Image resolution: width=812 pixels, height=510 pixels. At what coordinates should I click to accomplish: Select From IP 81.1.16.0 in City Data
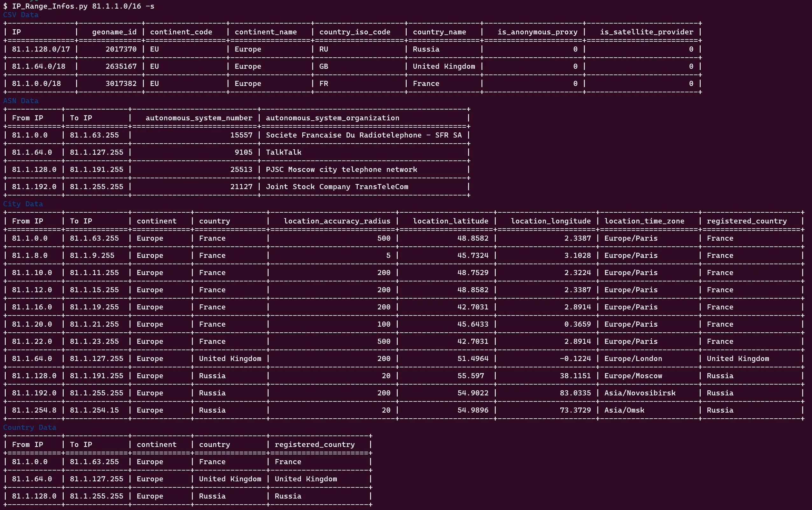(x=32, y=307)
